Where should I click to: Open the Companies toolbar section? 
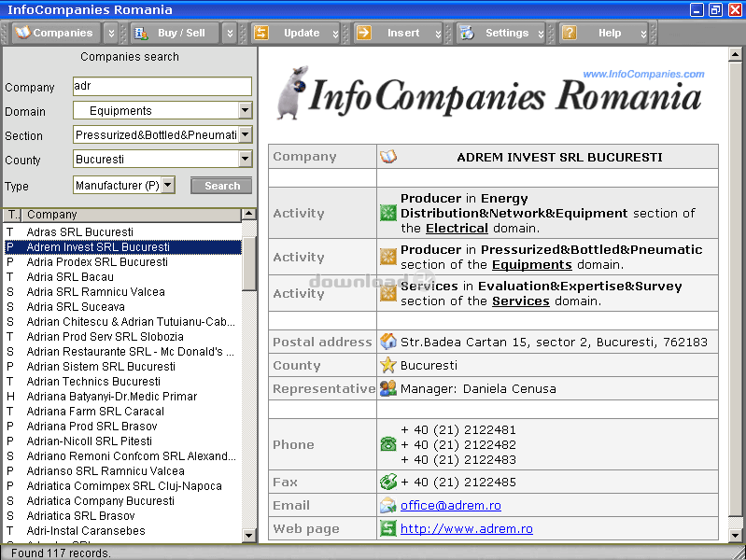56,33
